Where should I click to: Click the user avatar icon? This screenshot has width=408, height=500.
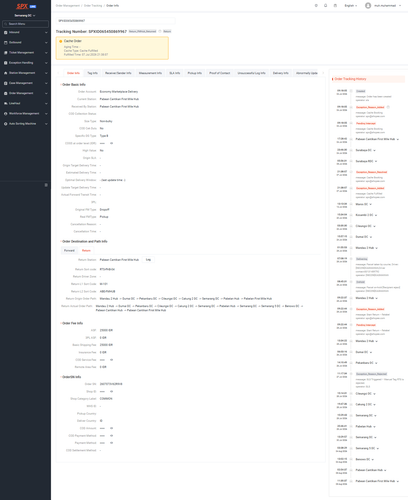click(368, 6)
